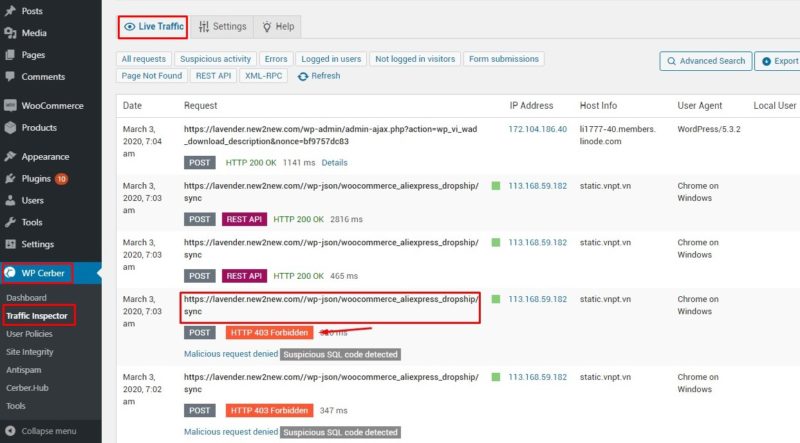Filter by Page Not Found

coord(152,76)
